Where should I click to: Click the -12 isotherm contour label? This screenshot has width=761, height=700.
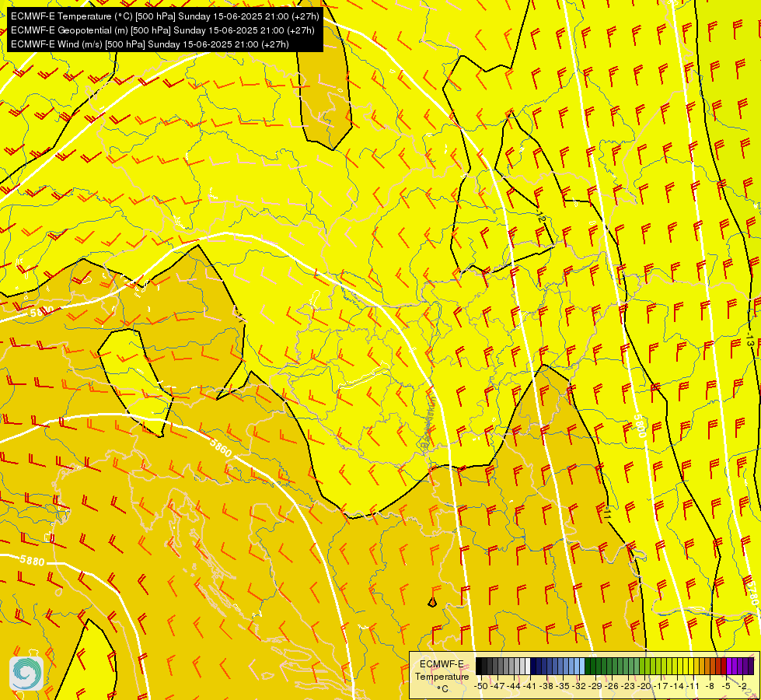pyautogui.click(x=542, y=217)
